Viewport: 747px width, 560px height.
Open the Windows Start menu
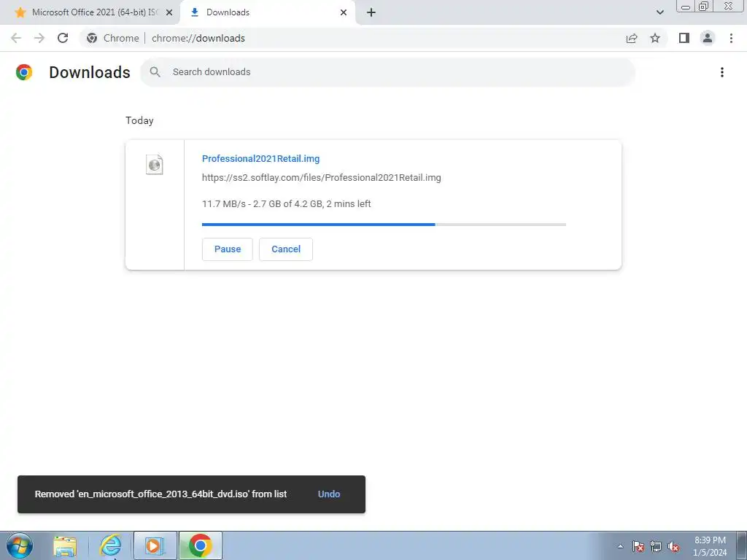pos(20,545)
